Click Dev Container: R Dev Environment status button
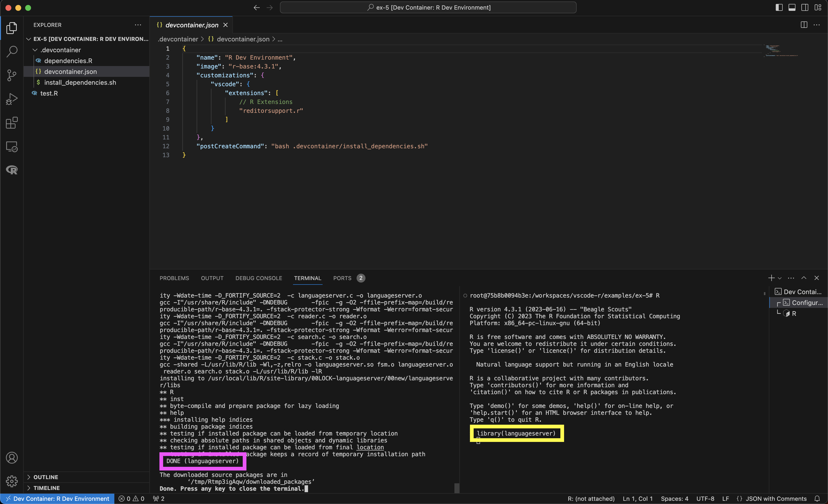The height and width of the screenshot is (504, 828). [57, 499]
